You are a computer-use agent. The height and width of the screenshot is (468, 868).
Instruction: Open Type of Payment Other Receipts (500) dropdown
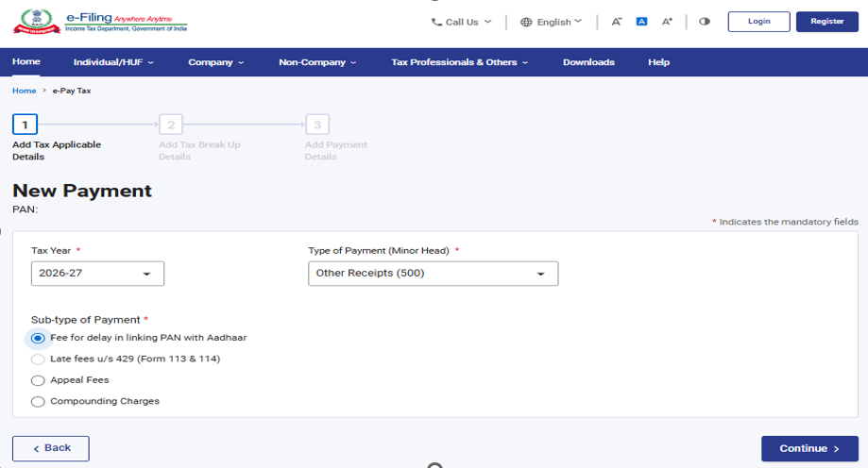pos(433,274)
